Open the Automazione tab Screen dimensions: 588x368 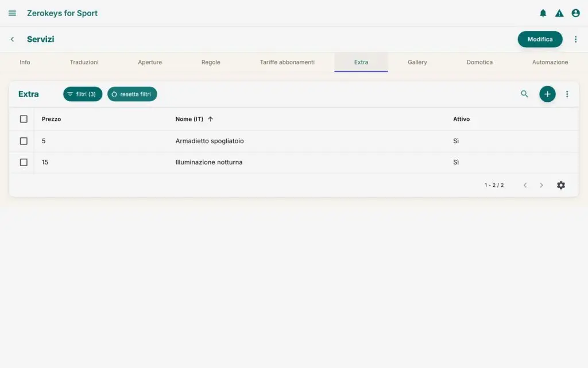coord(550,62)
